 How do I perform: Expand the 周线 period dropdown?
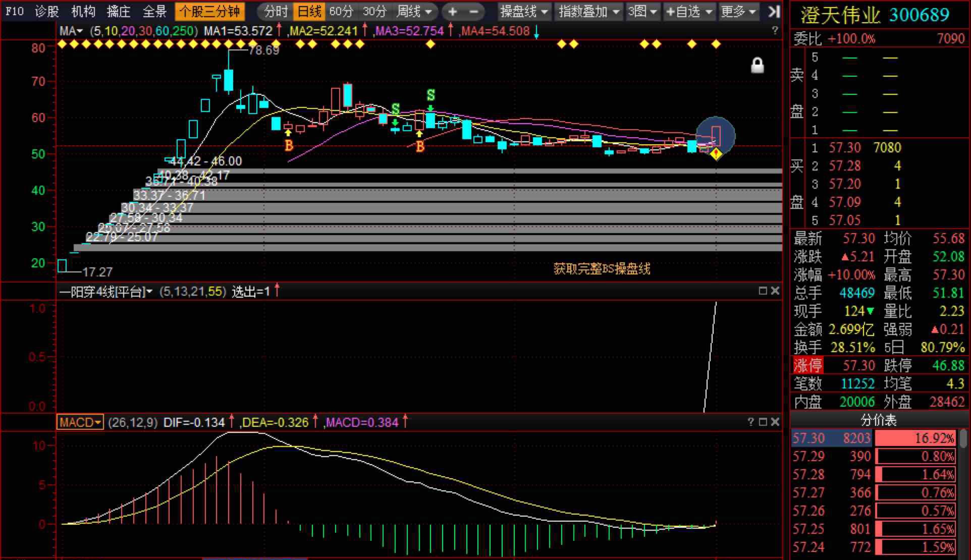(x=414, y=12)
